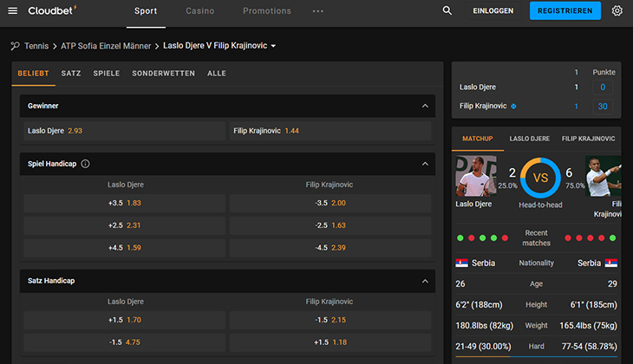Click the 'Recent matches' label

pos(536,238)
